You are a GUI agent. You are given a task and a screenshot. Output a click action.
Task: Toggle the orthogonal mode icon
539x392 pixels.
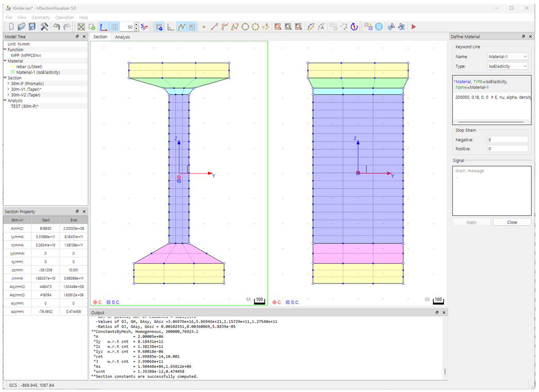(x=170, y=27)
